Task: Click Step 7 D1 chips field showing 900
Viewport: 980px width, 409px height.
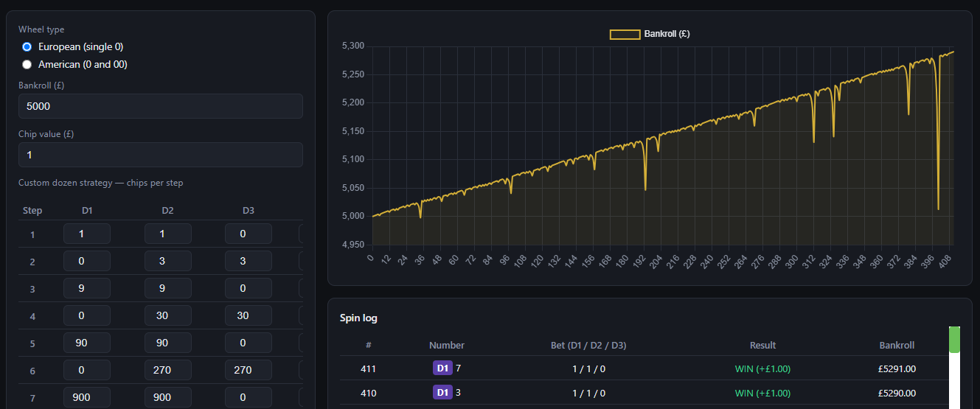Action: 87,397
